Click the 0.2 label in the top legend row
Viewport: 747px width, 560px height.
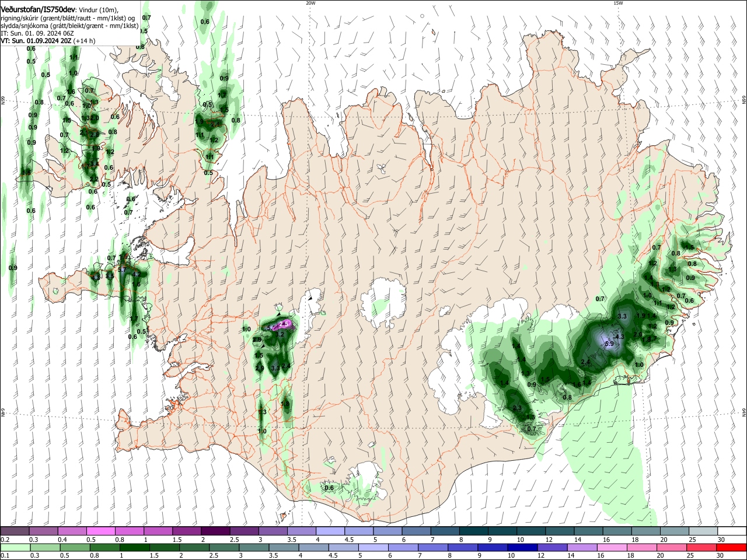[5, 540]
